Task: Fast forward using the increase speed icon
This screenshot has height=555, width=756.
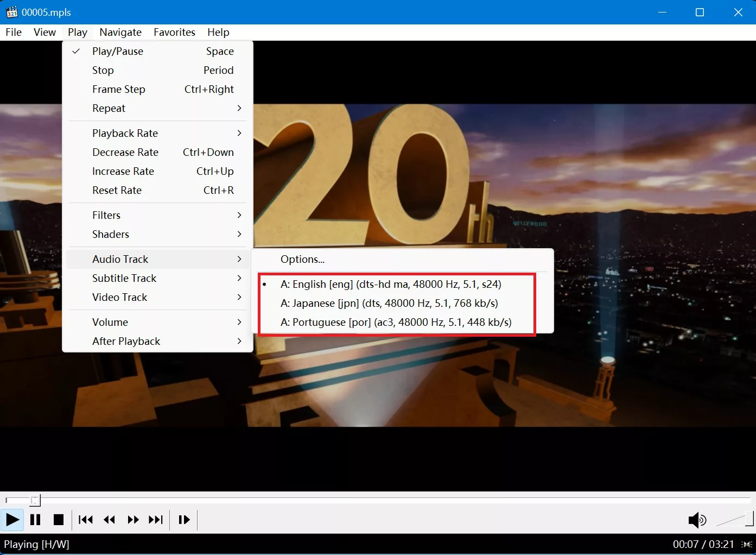Action: [133, 520]
